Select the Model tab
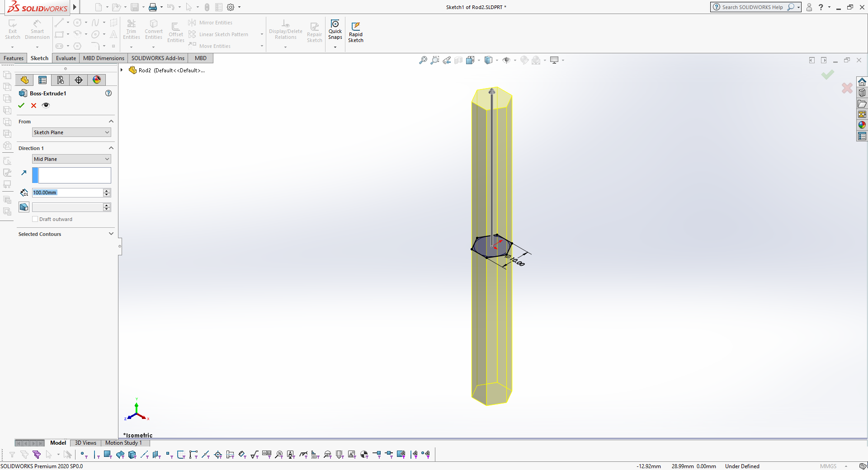This screenshot has height=470, width=868. click(x=58, y=443)
